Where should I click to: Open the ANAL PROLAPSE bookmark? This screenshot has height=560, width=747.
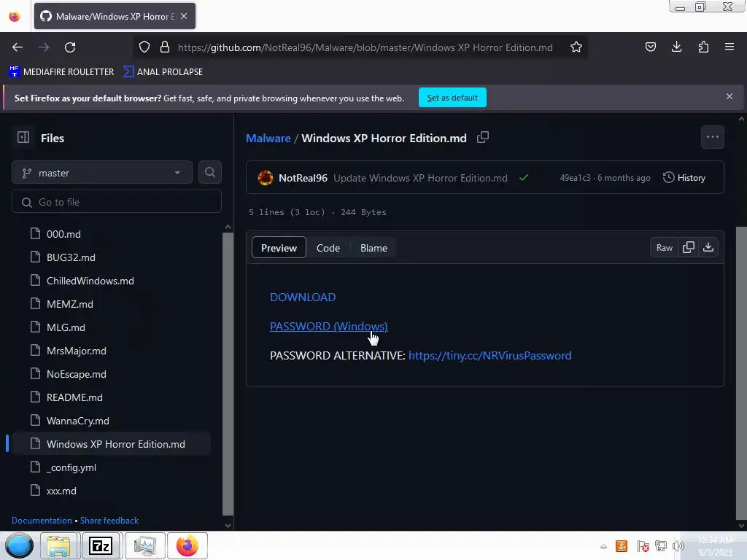click(x=163, y=72)
